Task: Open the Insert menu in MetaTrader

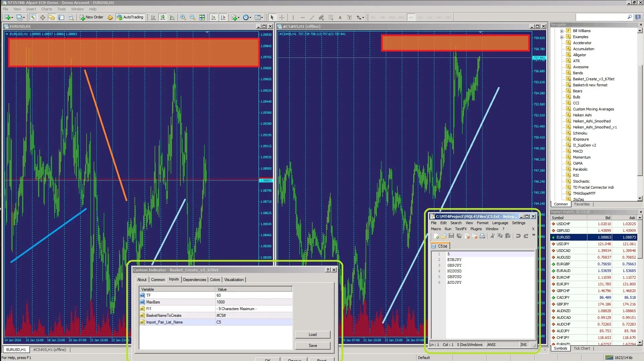Action: click(x=31, y=9)
